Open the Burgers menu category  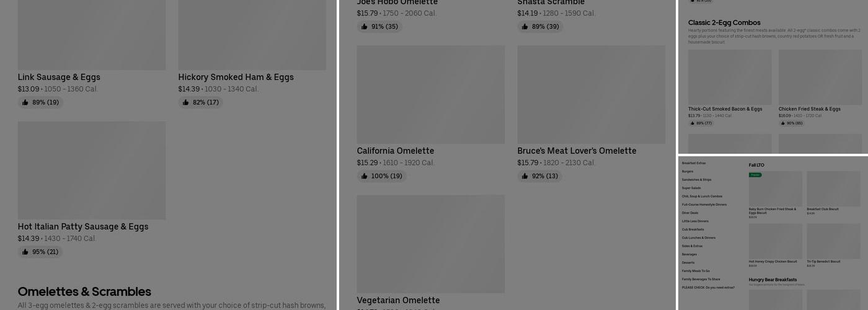pos(688,171)
